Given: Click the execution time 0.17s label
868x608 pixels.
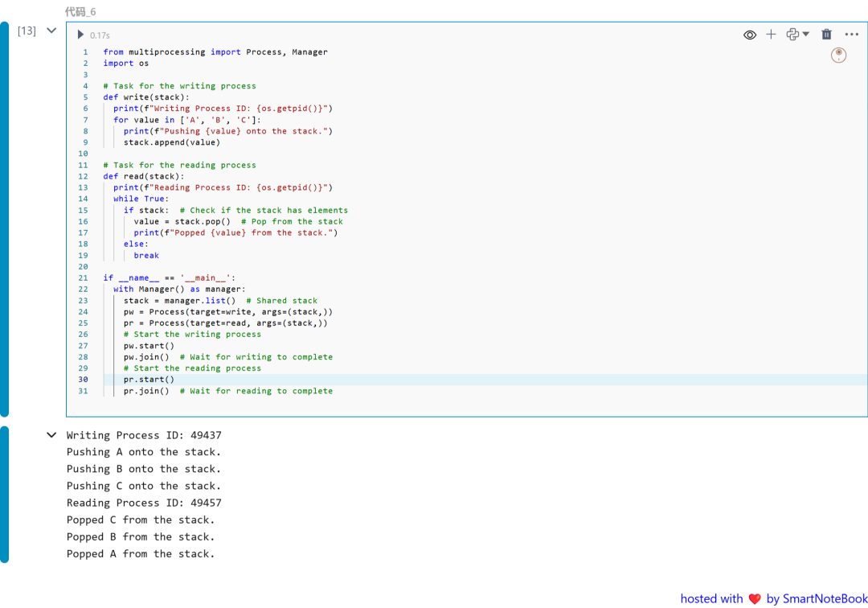Looking at the screenshot, I should [x=100, y=35].
